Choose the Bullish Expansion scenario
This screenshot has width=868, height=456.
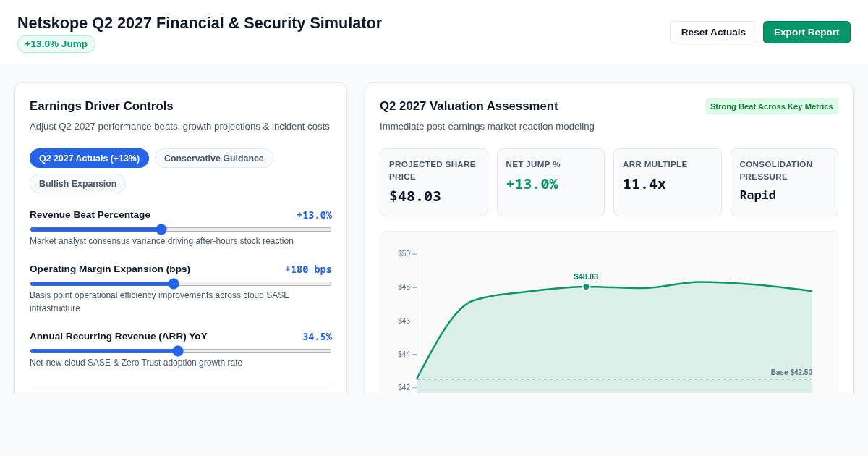pos(77,183)
